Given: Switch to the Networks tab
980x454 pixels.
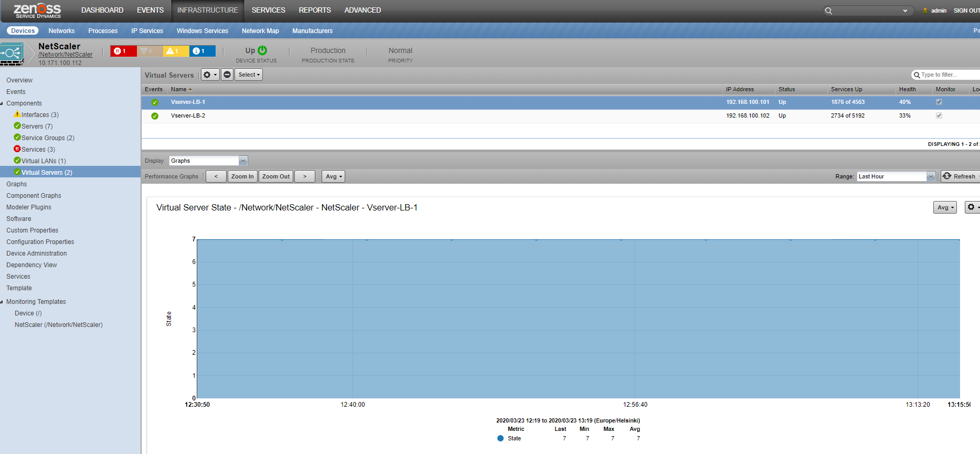Looking at the screenshot, I should pos(61,31).
